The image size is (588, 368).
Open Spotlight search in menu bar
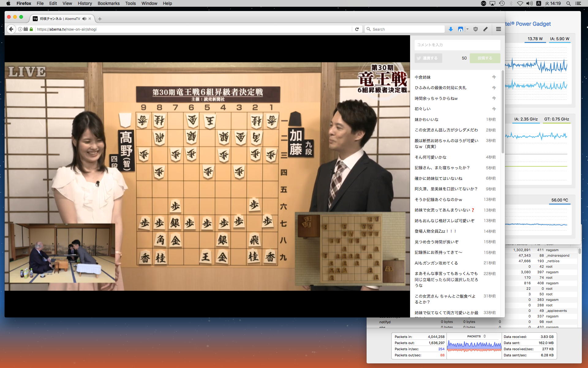[x=568, y=3]
